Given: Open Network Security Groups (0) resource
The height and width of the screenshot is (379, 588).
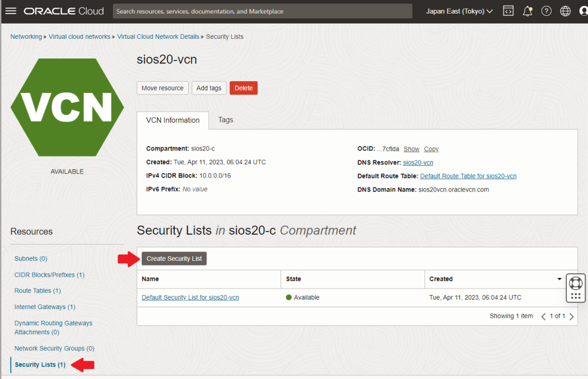Looking at the screenshot, I should point(54,348).
